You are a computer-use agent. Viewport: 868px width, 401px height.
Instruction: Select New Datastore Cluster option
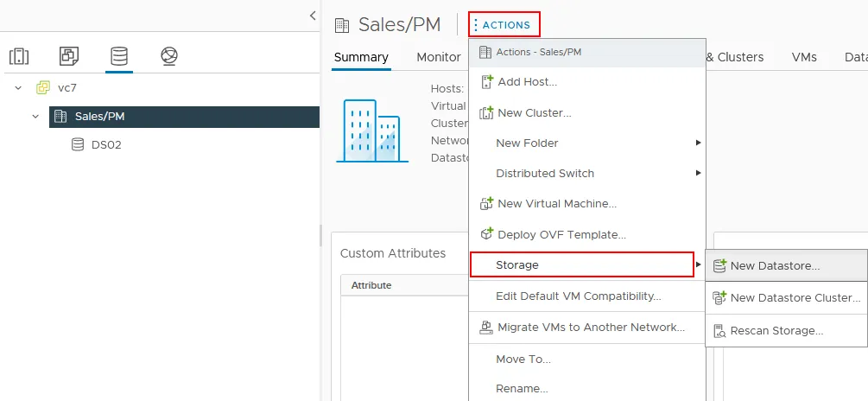(x=795, y=298)
